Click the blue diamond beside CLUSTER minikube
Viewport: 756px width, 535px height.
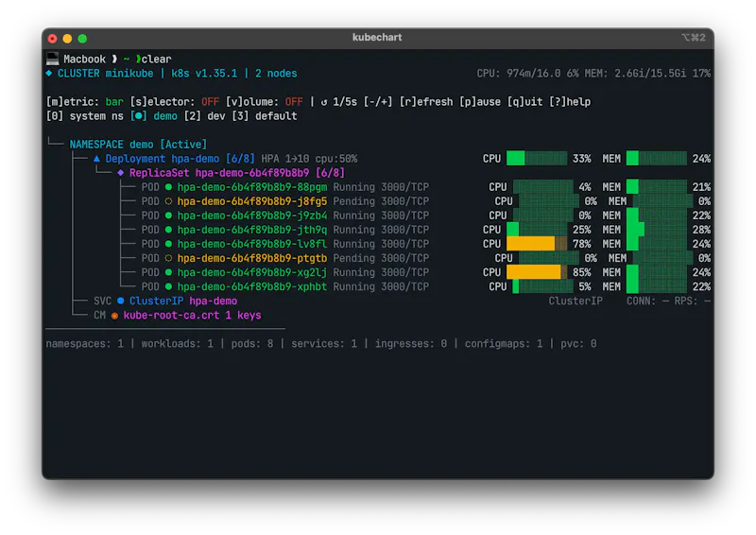pos(49,74)
